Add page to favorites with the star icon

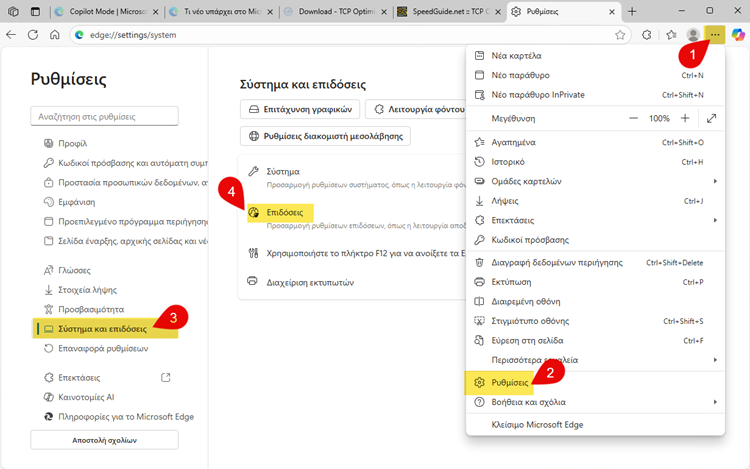620,34
